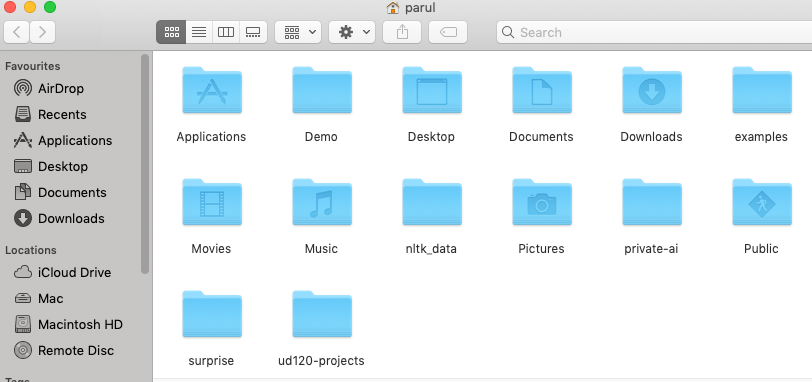Viewport: 812px width, 382px height.
Task: Click the Search field
Action: (654, 32)
